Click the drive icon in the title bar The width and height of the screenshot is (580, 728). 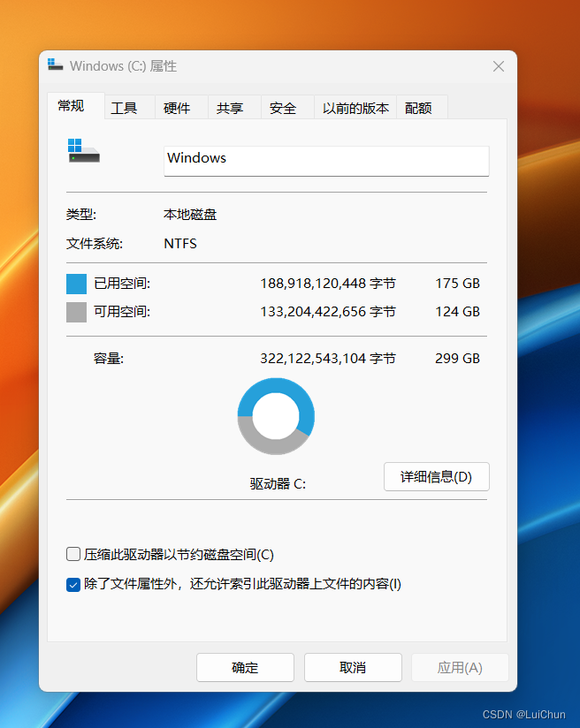[x=56, y=65]
